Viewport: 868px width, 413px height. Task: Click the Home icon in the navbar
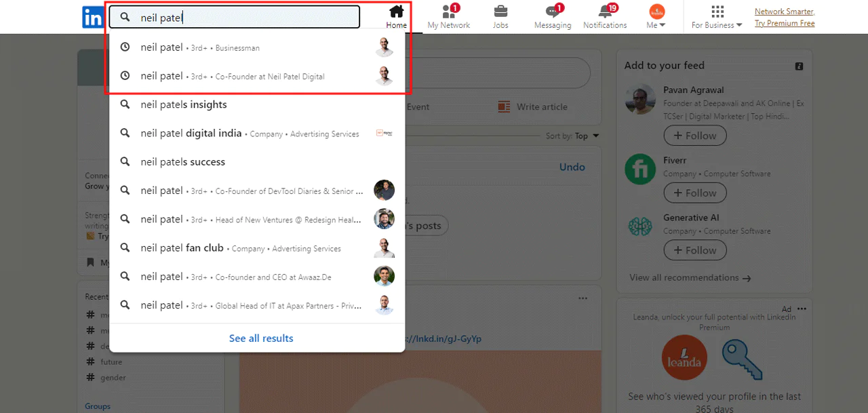(397, 12)
